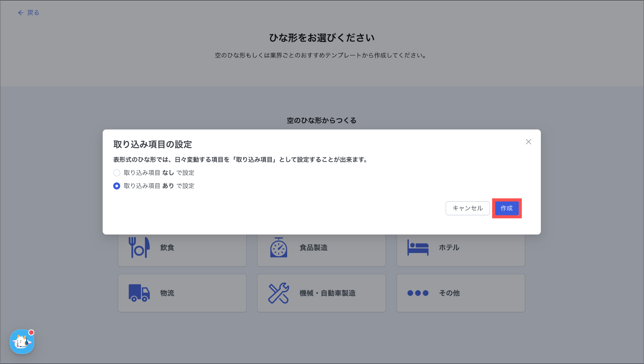Open the cat mascot chat support widget
Screen dimensions: 644x364
pos(22,342)
